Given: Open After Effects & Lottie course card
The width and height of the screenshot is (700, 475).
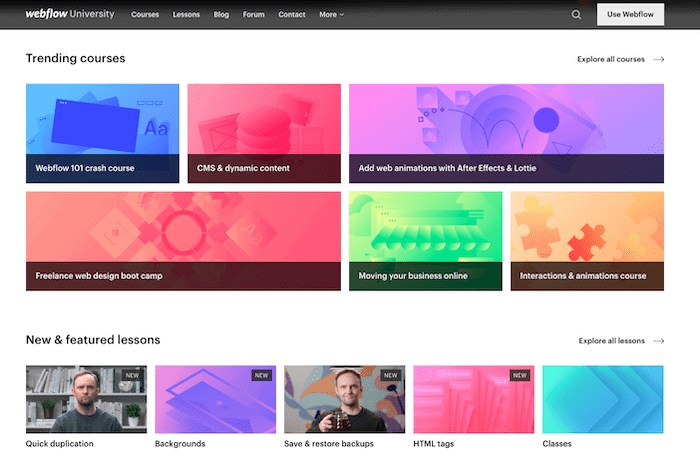Looking at the screenshot, I should 506,133.
